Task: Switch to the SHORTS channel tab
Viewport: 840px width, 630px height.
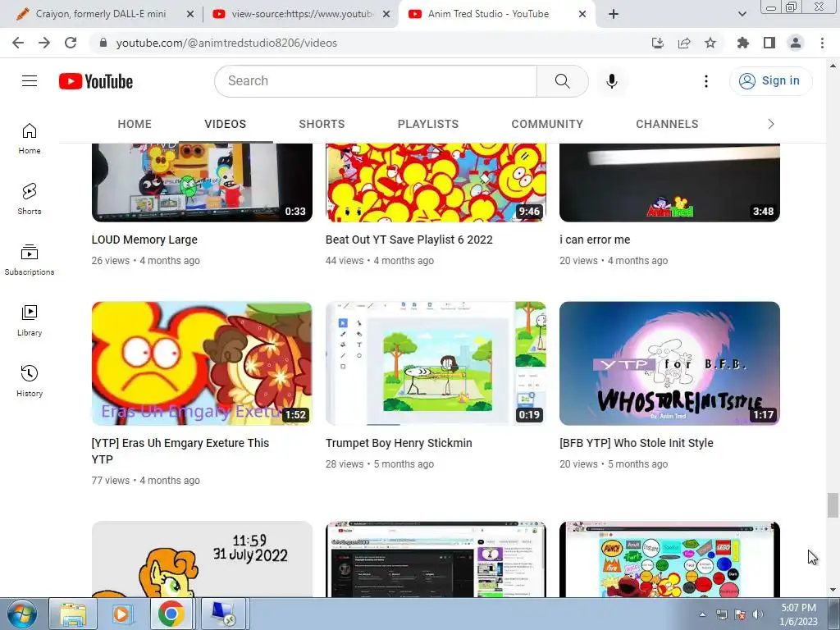Action: (x=322, y=125)
